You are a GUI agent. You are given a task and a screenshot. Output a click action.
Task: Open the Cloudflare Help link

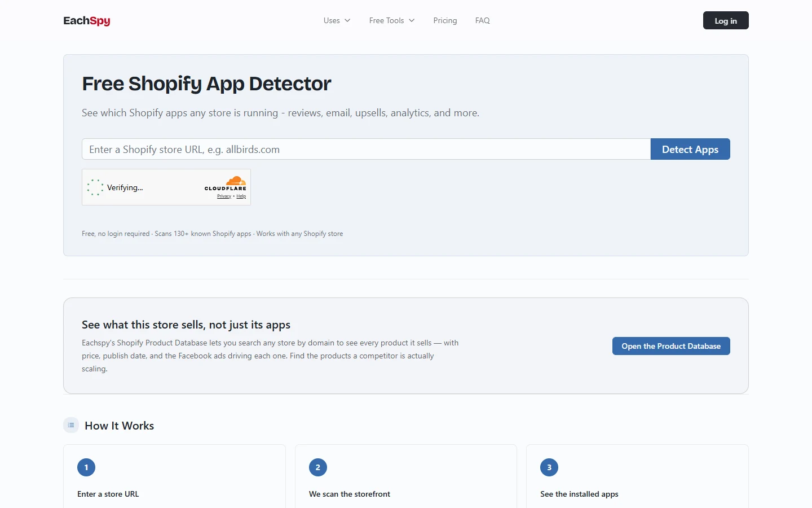pos(241,196)
